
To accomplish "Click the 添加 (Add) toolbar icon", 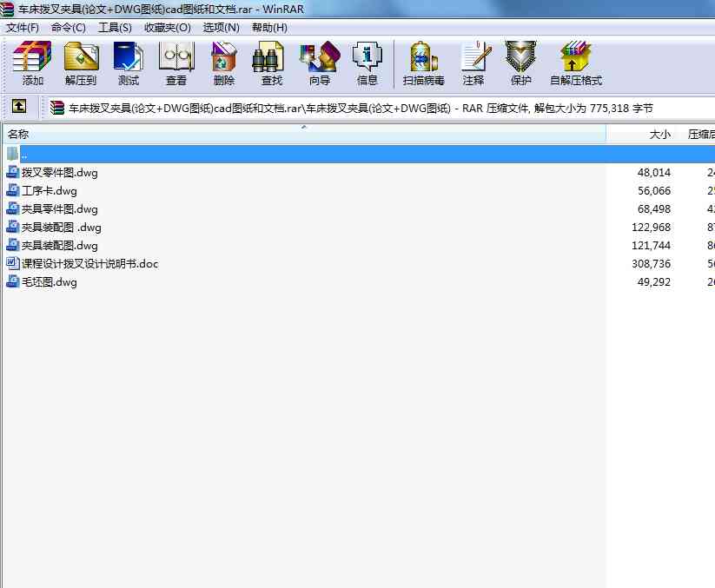I will [x=32, y=63].
